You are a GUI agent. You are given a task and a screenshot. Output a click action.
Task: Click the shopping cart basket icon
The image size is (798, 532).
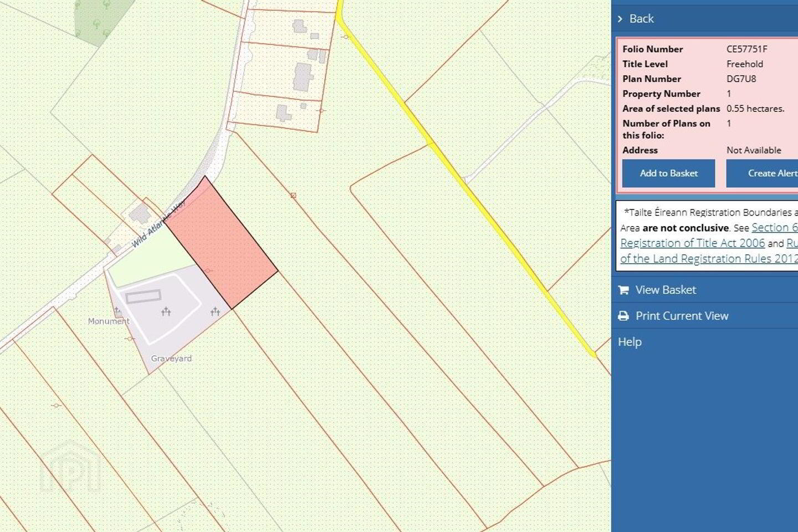click(x=623, y=290)
